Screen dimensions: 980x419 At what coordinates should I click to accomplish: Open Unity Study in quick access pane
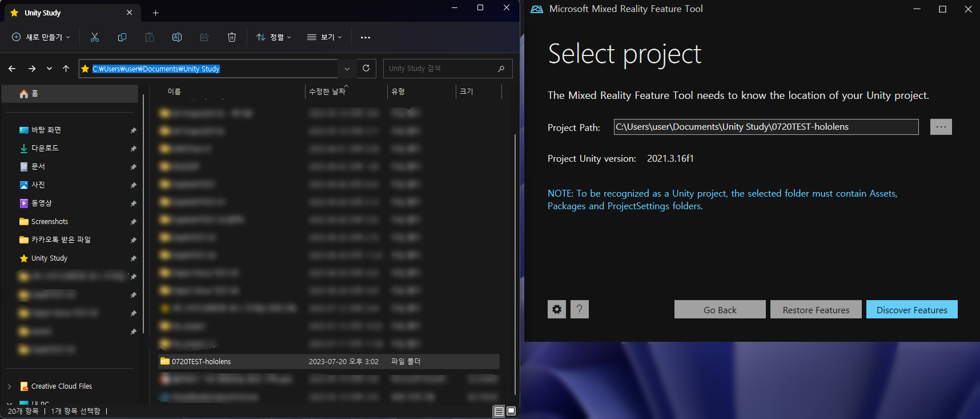point(49,258)
